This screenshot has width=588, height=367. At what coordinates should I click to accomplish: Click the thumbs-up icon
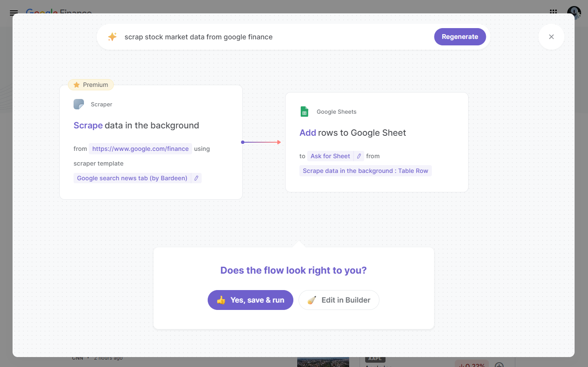[x=221, y=300]
